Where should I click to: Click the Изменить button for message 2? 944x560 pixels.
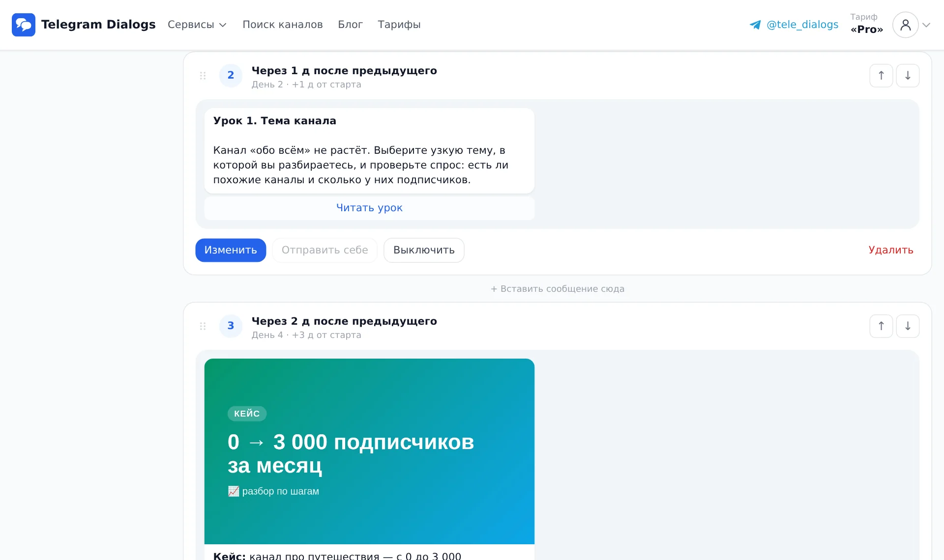(x=231, y=250)
